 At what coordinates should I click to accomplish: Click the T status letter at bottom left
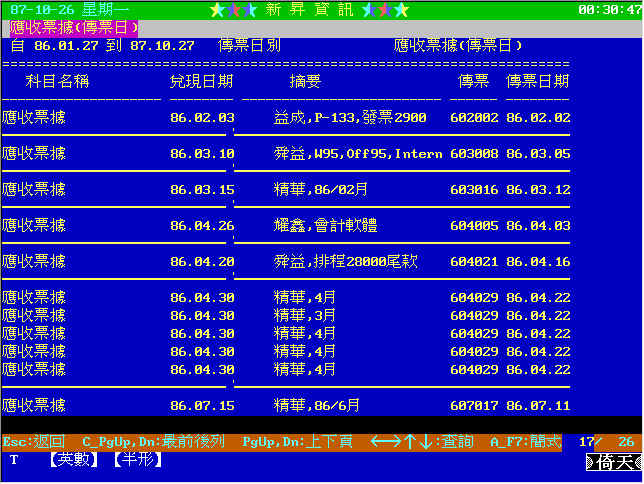[x=14, y=460]
